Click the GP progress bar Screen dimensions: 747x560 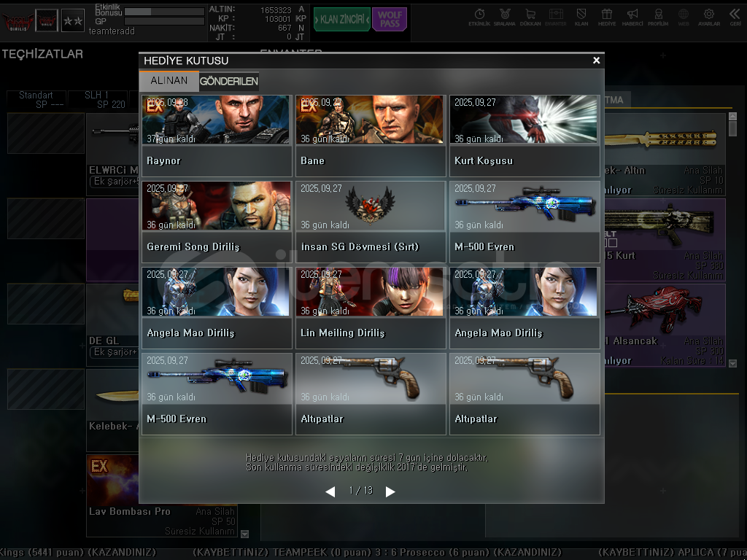click(x=164, y=21)
